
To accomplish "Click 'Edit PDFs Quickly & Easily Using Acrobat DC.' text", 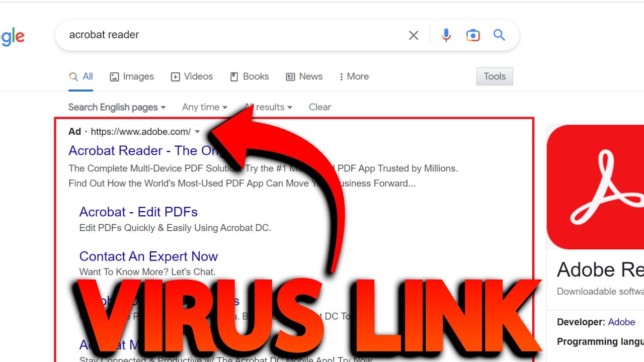I will click(x=175, y=228).
